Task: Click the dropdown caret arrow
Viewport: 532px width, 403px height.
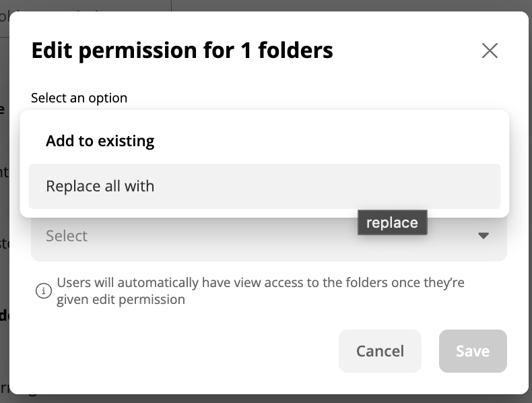Action: pos(483,236)
